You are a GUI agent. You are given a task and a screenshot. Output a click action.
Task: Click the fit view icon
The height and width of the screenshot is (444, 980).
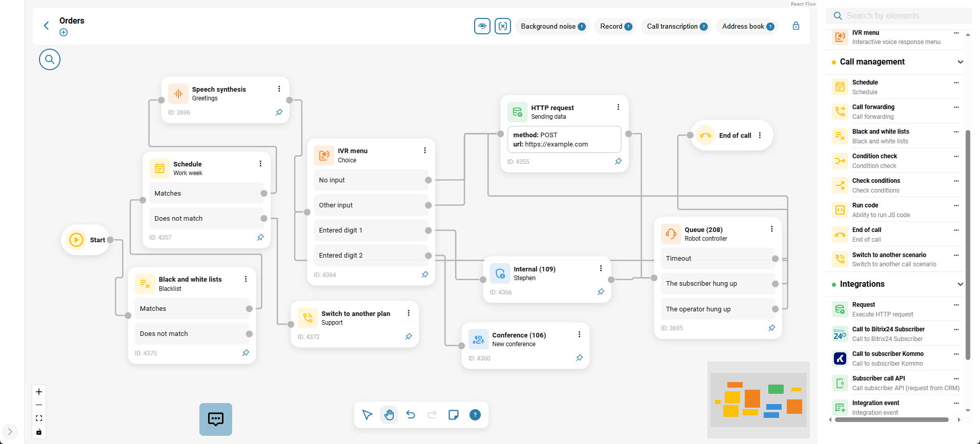39,418
